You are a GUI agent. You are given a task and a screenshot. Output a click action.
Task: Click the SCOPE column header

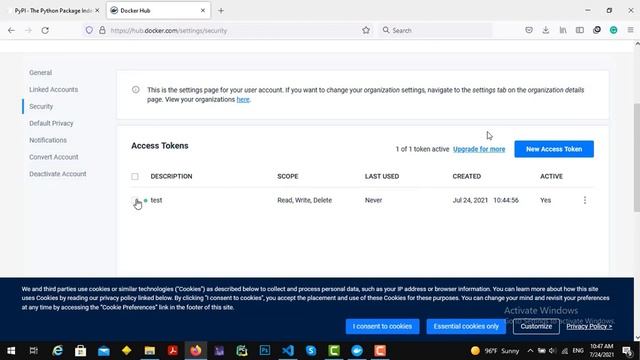(x=288, y=176)
